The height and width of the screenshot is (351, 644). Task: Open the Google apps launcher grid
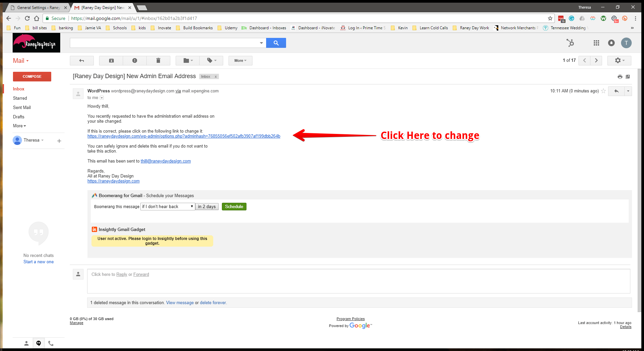pos(596,43)
